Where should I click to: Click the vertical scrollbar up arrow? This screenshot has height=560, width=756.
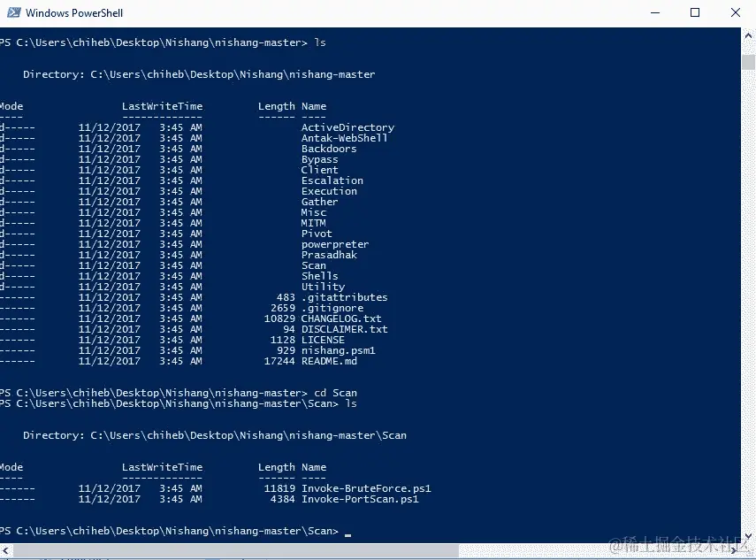(x=748, y=35)
